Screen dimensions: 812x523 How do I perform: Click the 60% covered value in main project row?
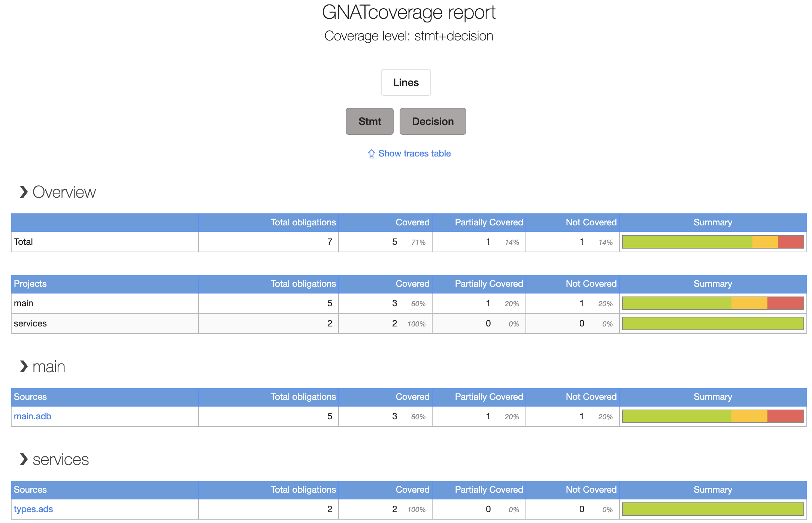(x=418, y=304)
